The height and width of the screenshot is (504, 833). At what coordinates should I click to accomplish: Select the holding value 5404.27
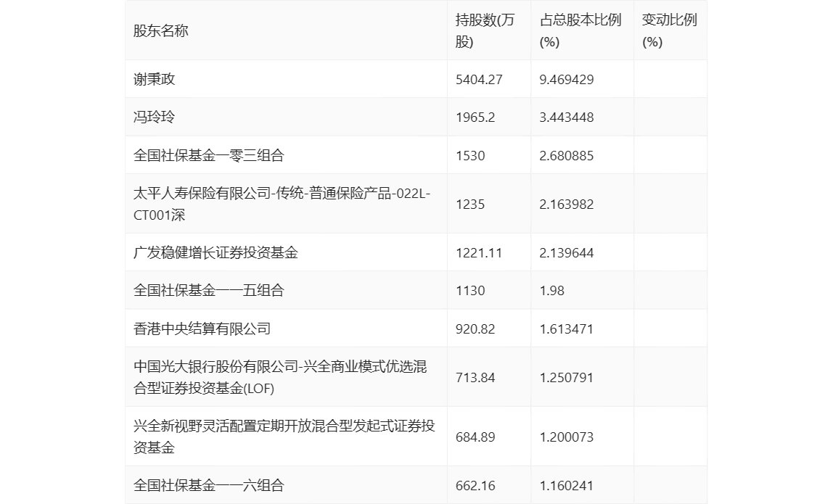tap(479, 80)
